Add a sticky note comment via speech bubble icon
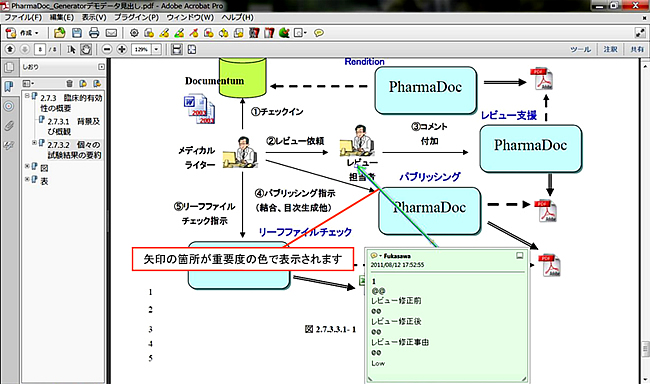The width and height of the screenshot is (650, 384). tap(319, 33)
